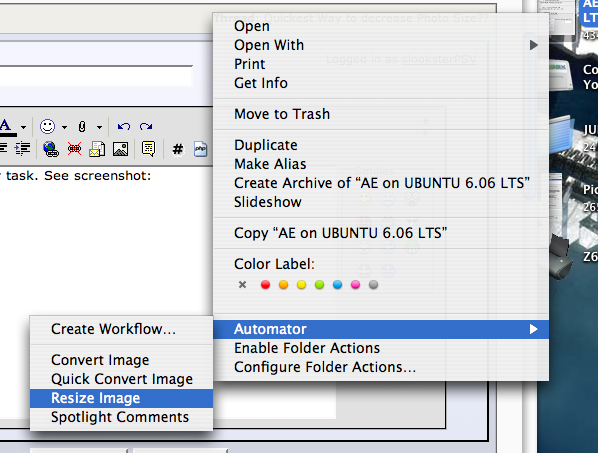The width and height of the screenshot is (598, 453).
Task: Choose Get Info
Action: (x=381, y=83)
